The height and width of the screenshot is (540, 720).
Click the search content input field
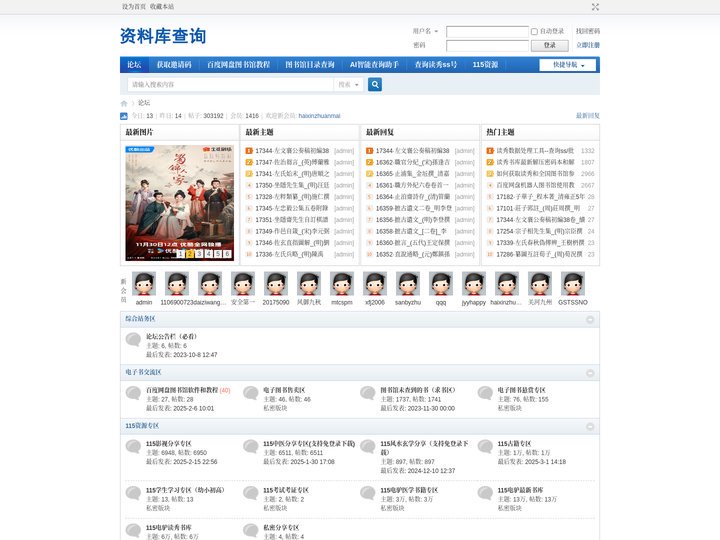231,84
